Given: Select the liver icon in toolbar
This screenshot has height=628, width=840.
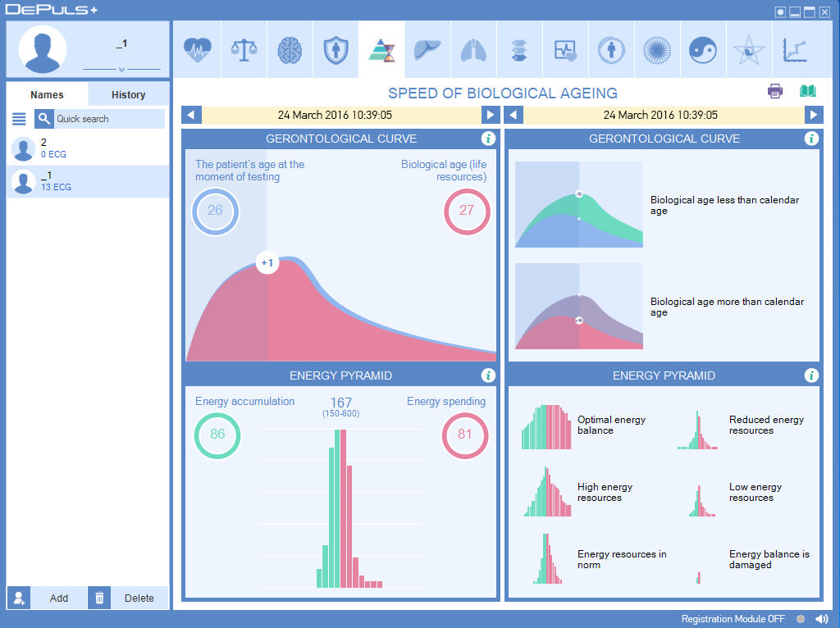Looking at the screenshot, I should point(427,50).
